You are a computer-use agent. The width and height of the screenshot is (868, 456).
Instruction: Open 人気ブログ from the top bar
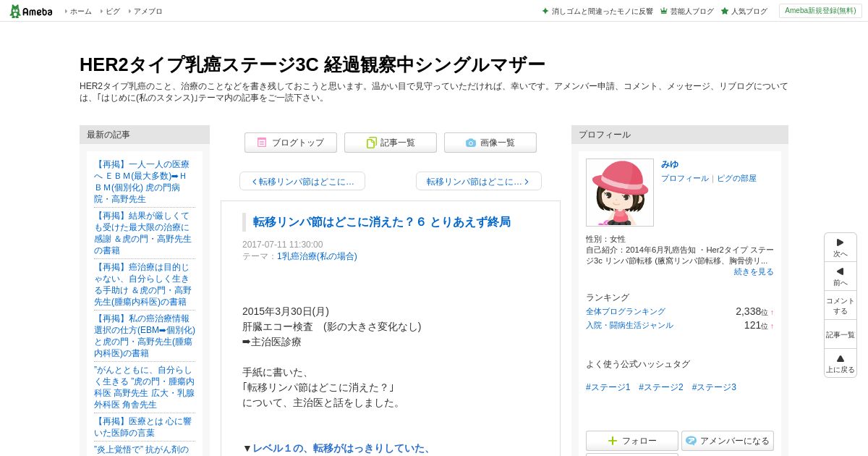click(744, 11)
